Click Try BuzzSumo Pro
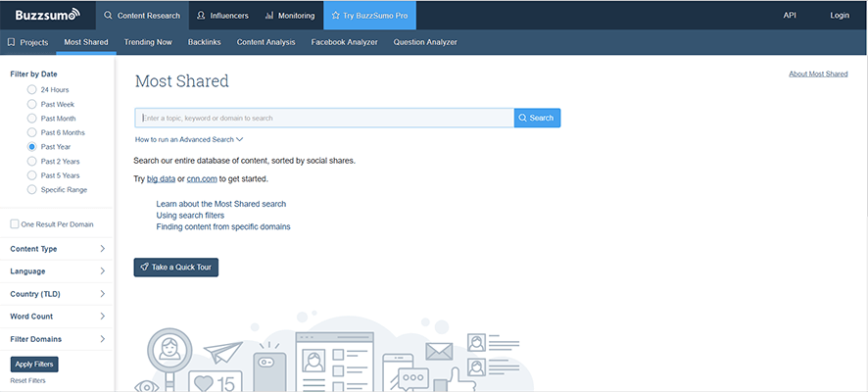The image size is (868, 392). 369,16
